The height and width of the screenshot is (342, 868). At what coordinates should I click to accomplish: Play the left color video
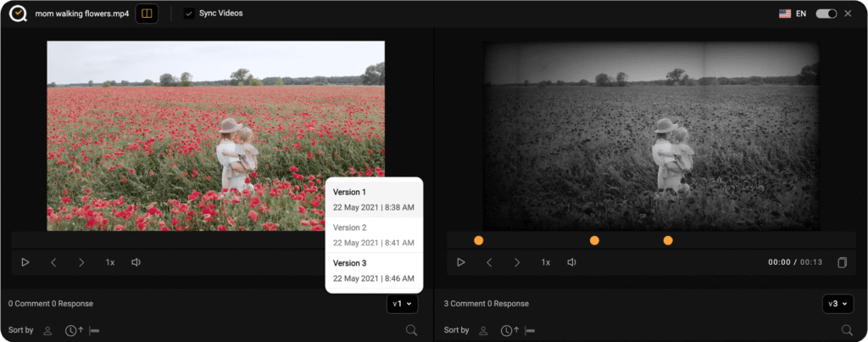pos(25,262)
